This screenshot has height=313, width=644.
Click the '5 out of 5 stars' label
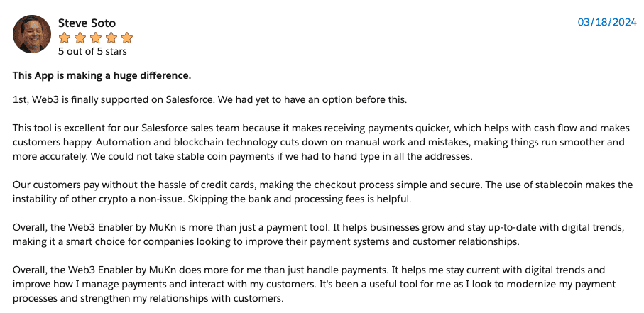[92, 51]
